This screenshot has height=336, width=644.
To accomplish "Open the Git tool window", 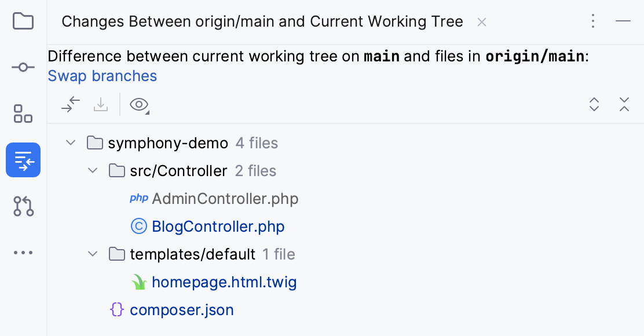I will 23,206.
